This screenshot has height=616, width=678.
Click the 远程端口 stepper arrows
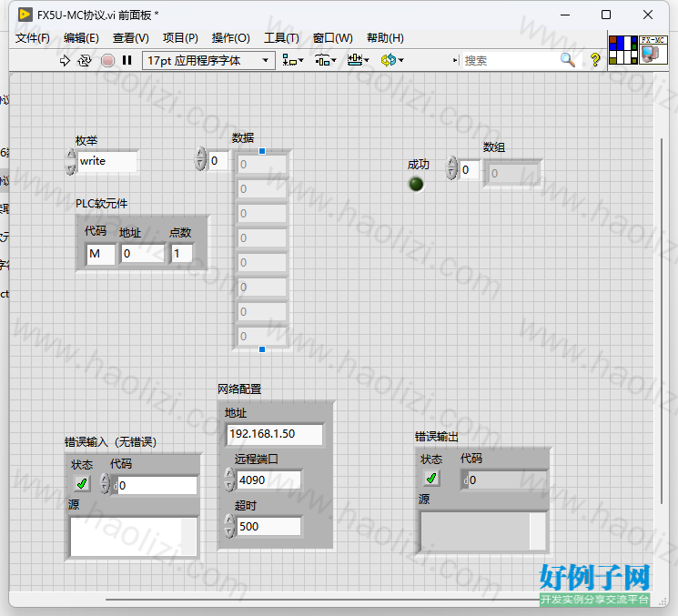tap(230, 480)
